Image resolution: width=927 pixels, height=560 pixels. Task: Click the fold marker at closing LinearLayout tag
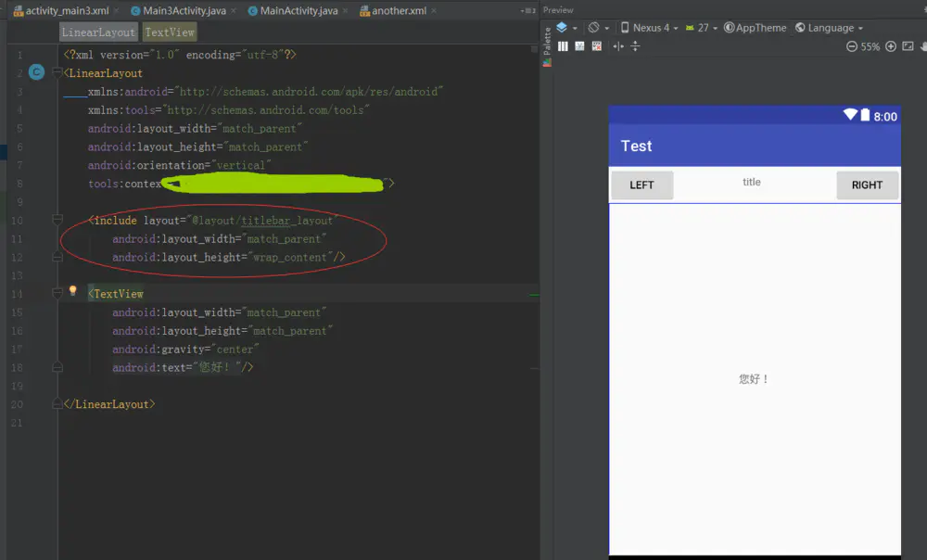click(57, 404)
